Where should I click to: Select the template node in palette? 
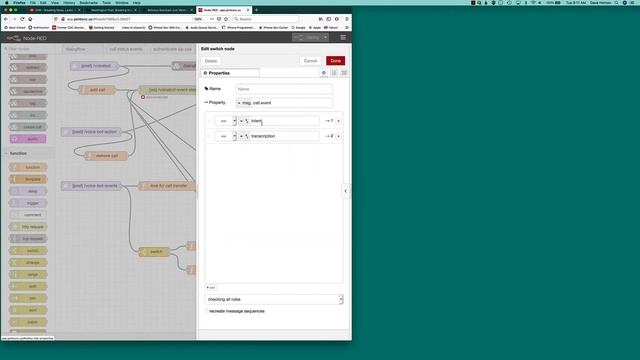28,179
